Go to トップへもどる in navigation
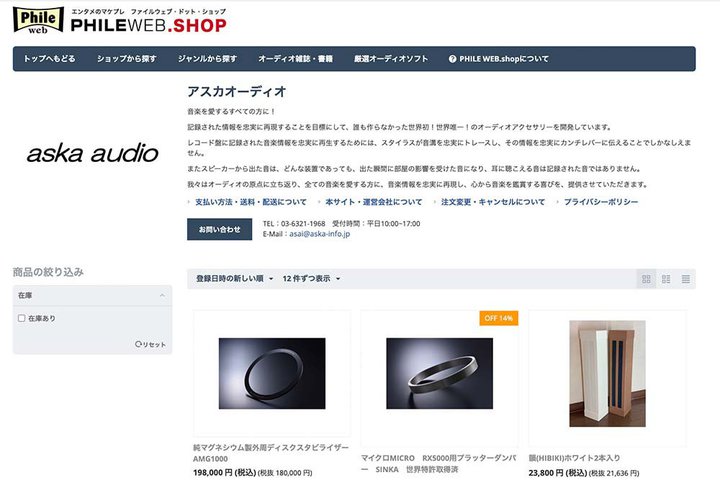 [49, 59]
